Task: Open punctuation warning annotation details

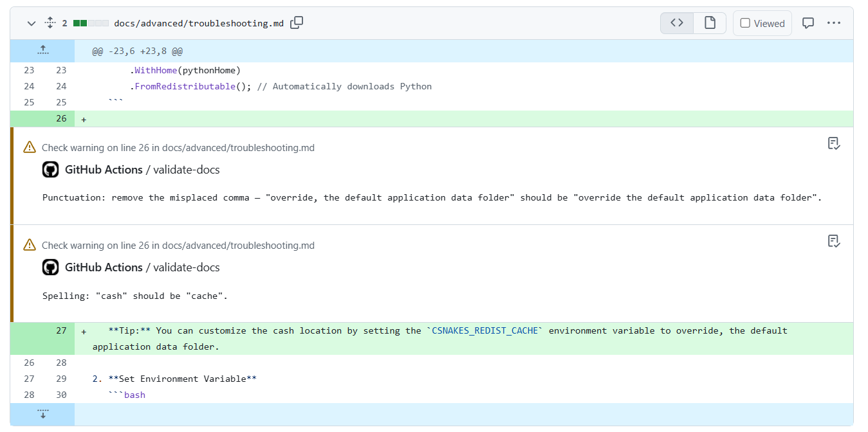Action: [x=834, y=143]
